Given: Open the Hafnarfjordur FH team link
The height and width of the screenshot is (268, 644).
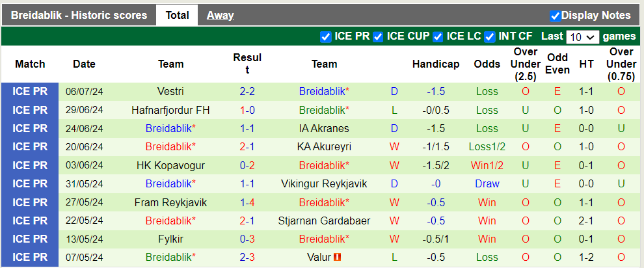Looking at the screenshot, I should click(170, 110).
